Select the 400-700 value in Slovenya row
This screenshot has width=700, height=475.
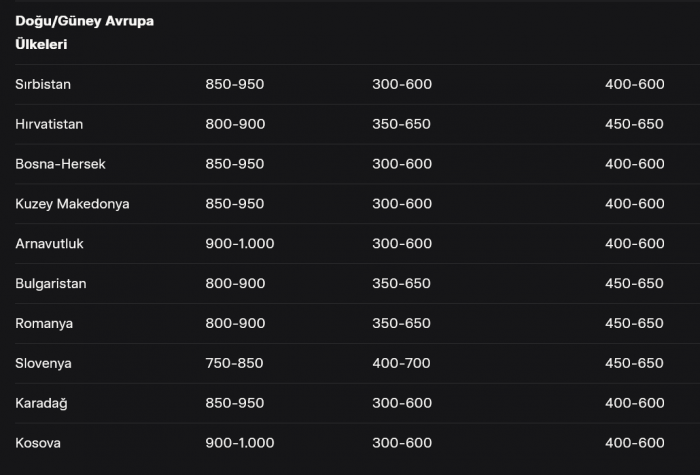402,363
